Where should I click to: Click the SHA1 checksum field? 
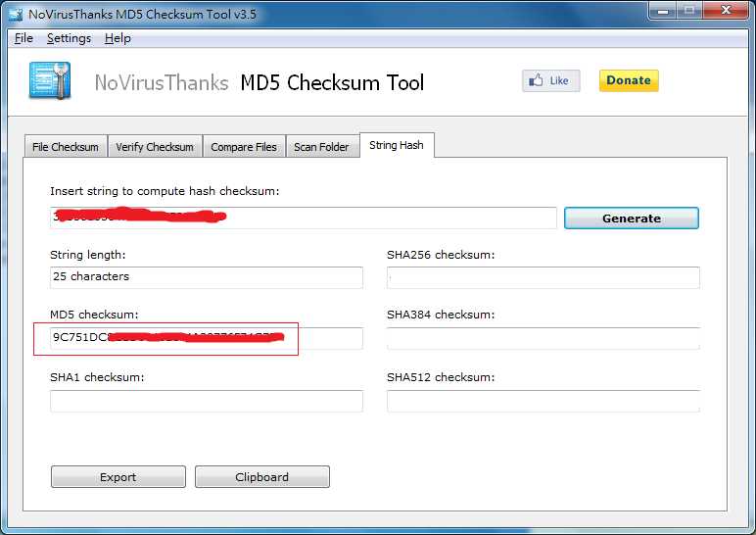click(207, 401)
